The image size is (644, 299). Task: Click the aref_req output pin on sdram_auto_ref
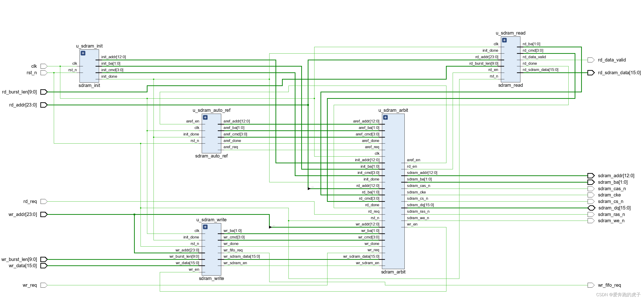[x=231, y=147]
